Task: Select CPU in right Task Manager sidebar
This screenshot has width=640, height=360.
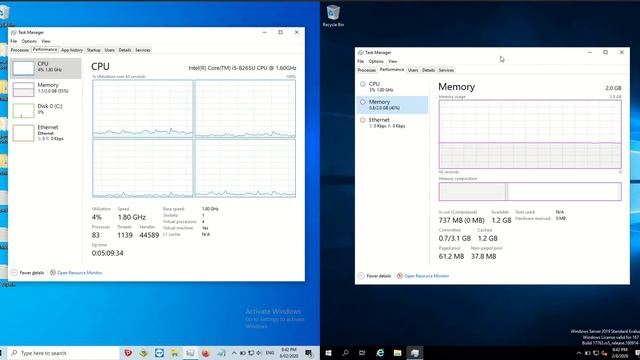Action: coord(393,87)
